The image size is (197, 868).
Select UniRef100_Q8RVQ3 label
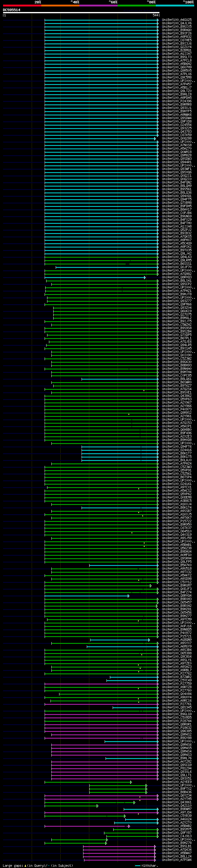pos(177,277)
